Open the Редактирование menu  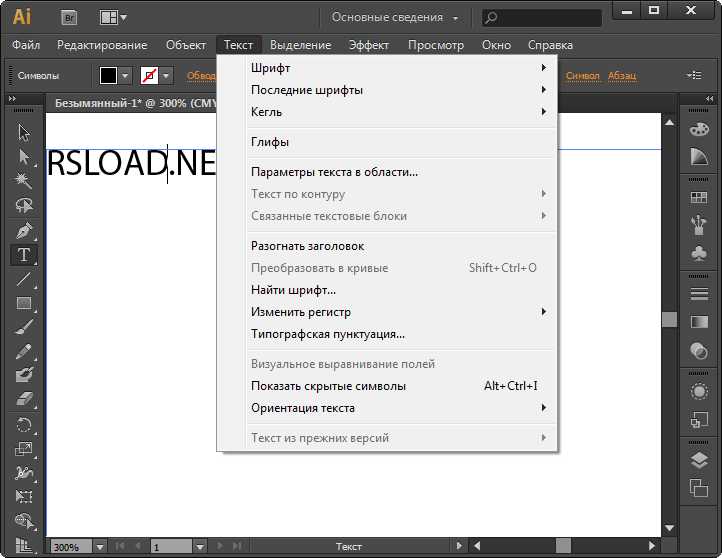point(102,45)
